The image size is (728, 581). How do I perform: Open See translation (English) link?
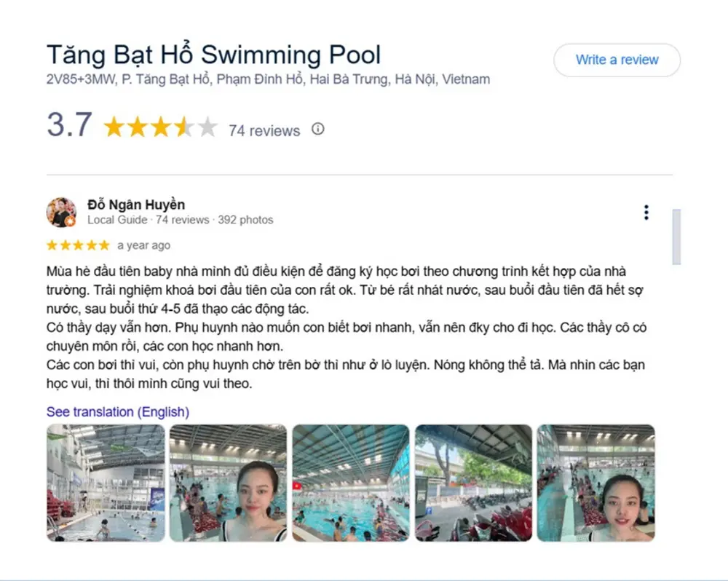(118, 412)
